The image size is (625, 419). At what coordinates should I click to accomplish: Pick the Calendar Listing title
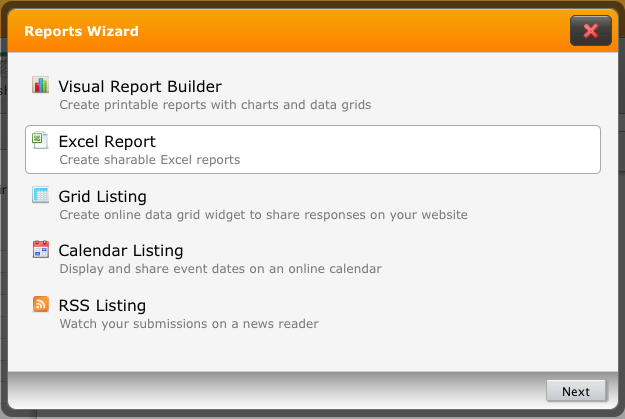[x=120, y=251]
